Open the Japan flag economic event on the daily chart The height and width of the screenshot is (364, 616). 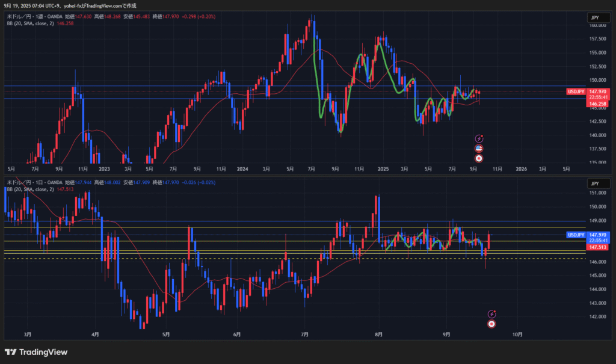pyautogui.click(x=491, y=324)
